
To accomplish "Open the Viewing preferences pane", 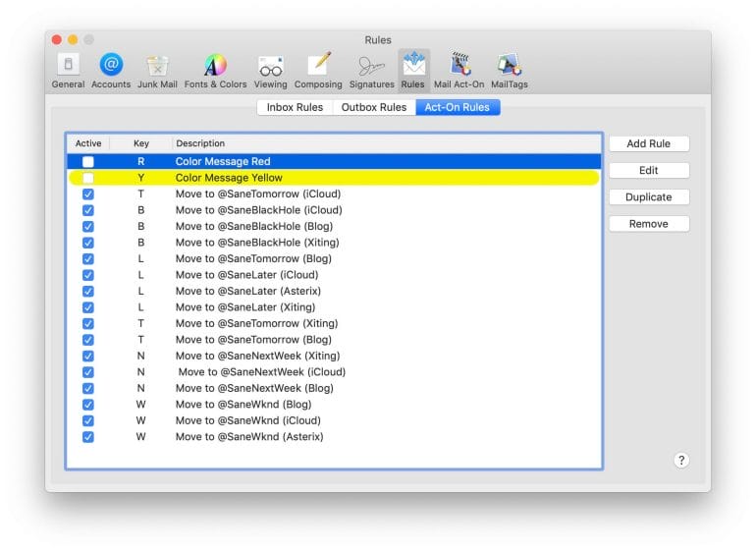I will point(271,71).
